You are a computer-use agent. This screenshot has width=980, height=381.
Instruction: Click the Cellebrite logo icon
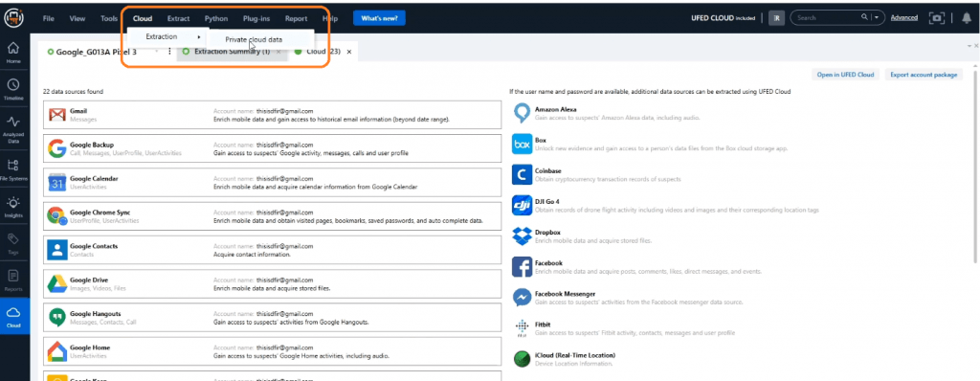point(13,18)
